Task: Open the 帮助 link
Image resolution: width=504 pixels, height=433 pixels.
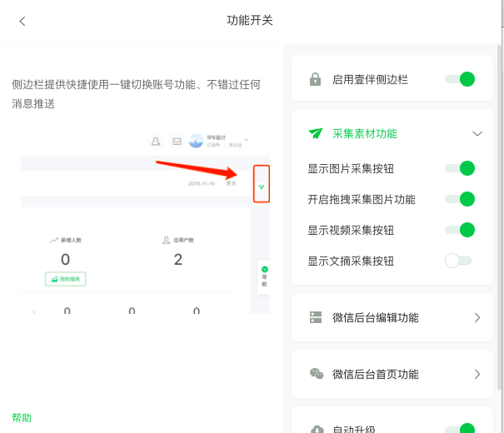Action: pyautogui.click(x=22, y=418)
